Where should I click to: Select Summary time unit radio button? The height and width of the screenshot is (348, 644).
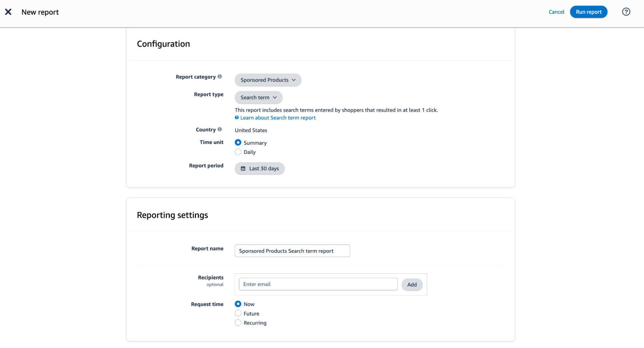[238, 143]
